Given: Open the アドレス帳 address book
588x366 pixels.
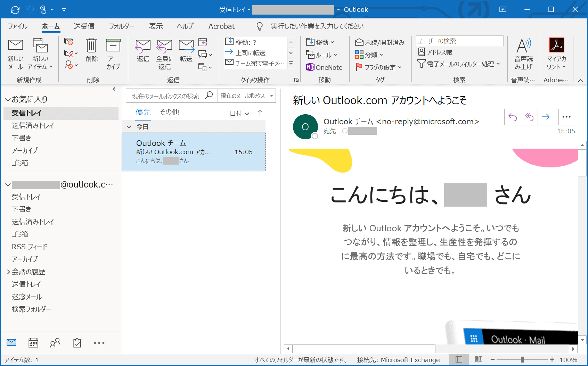Looking at the screenshot, I should pos(435,52).
